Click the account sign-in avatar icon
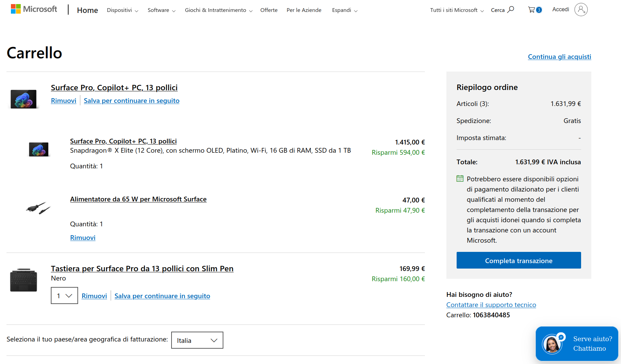This screenshot has width=621, height=364. tap(581, 10)
